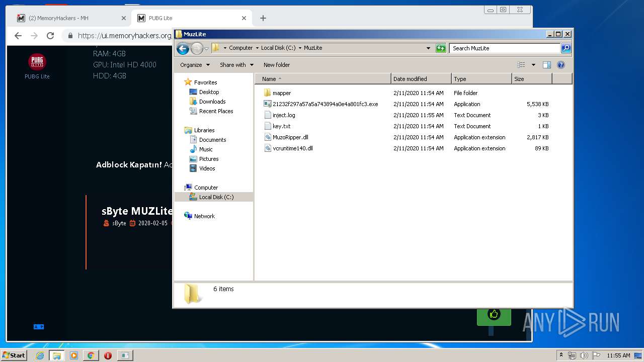This screenshot has width=644, height=362.
Task: Click Local Disk (C:) breadcrumb
Action: (x=278, y=48)
